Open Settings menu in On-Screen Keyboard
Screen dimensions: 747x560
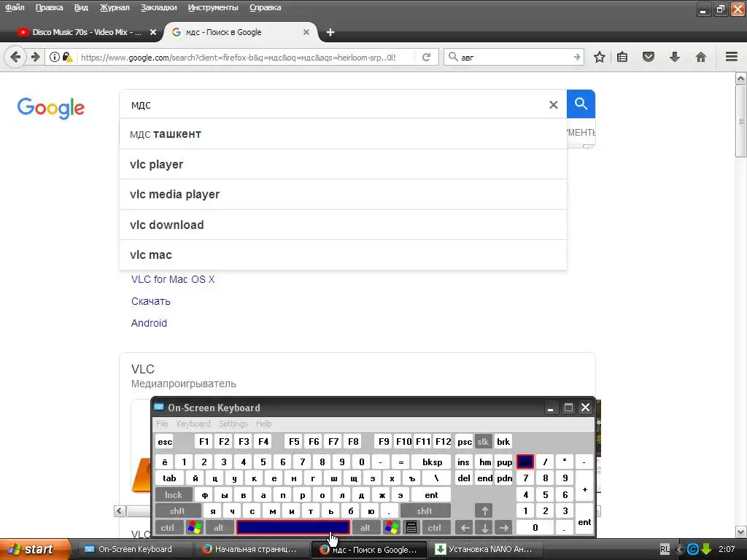pyautogui.click(x=233, y=424)
